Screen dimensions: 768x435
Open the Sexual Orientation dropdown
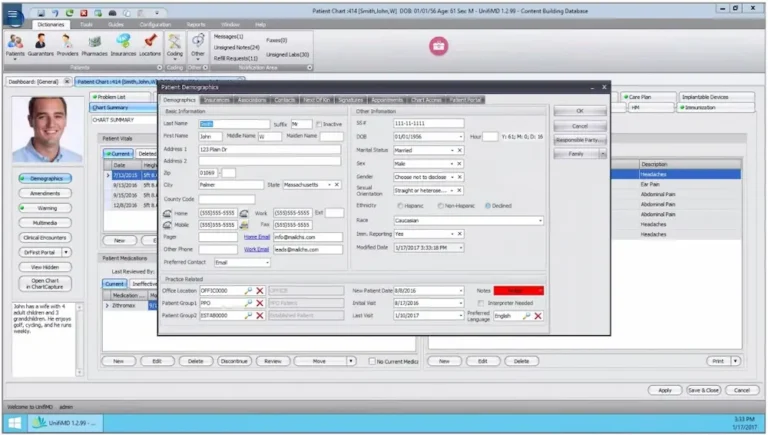452,190
